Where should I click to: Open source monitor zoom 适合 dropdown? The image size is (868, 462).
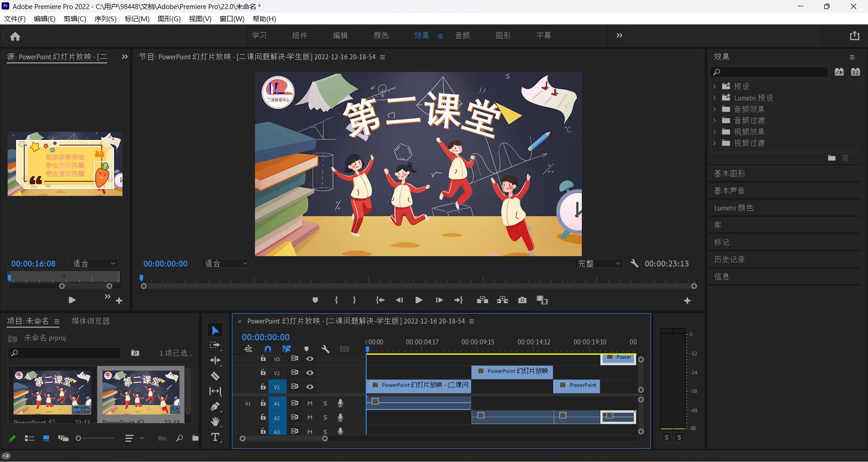point(94,263)
